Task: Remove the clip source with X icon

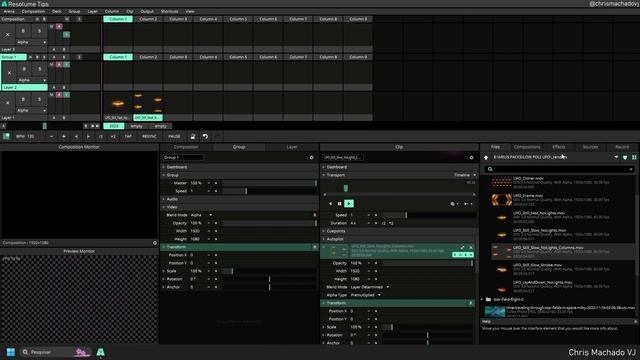Action: 471,247
